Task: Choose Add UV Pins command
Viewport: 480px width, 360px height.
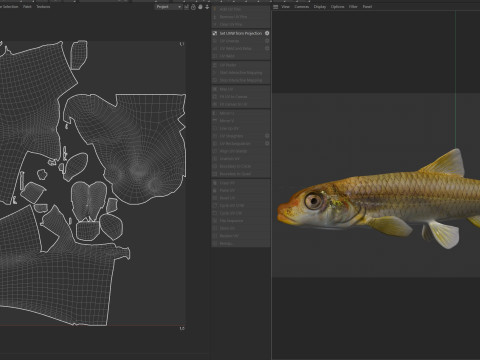Action: pyautogui.click(x=241, y=9)
